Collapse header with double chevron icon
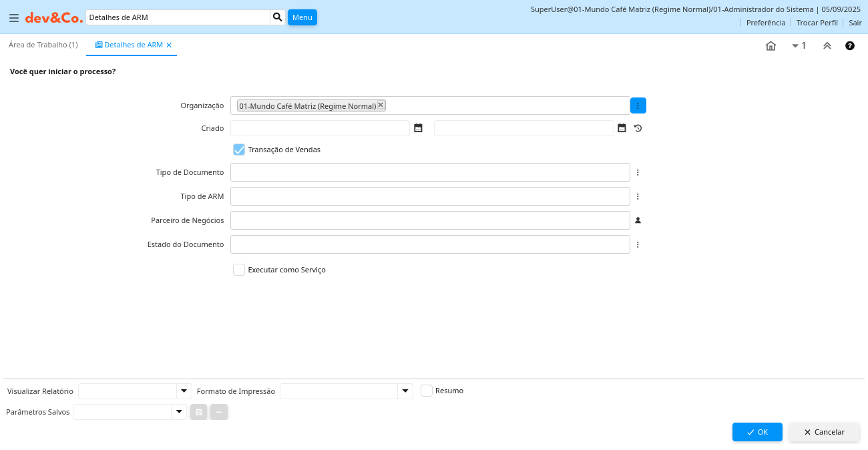 [827, 46]
